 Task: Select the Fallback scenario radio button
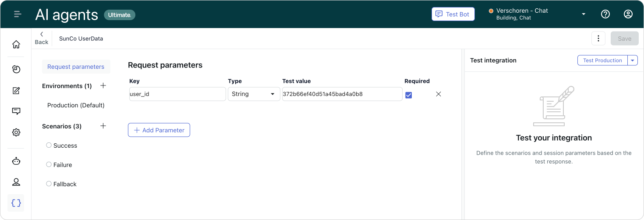pyautogui.click(x=49, y=184)
